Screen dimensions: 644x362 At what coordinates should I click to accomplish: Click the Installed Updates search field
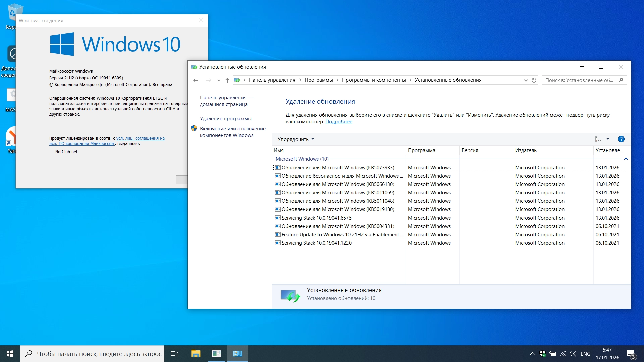[x=579, y=80]
